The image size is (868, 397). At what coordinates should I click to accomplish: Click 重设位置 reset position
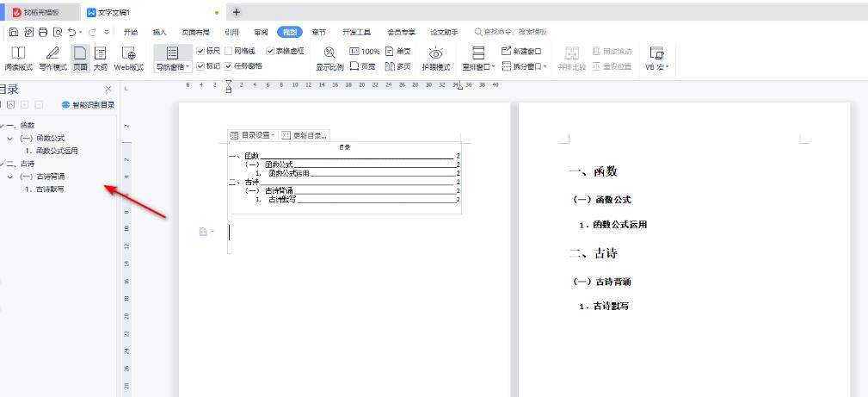[x=612, y=66]
